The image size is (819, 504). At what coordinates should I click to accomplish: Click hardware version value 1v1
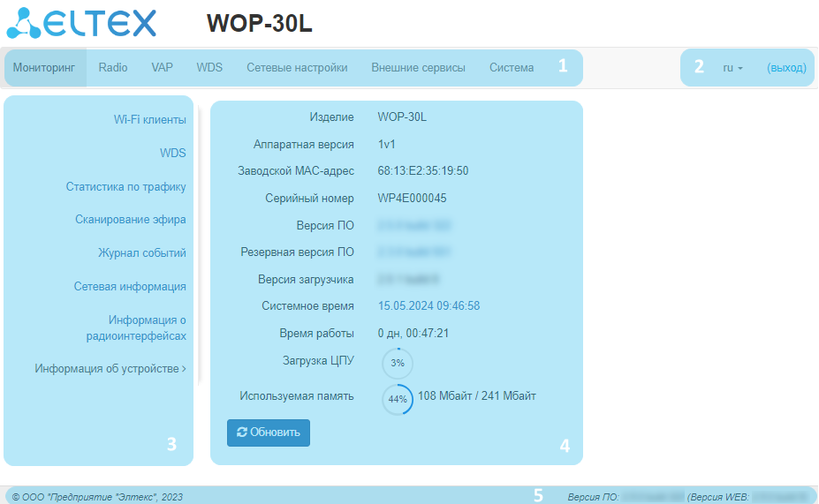387,145
